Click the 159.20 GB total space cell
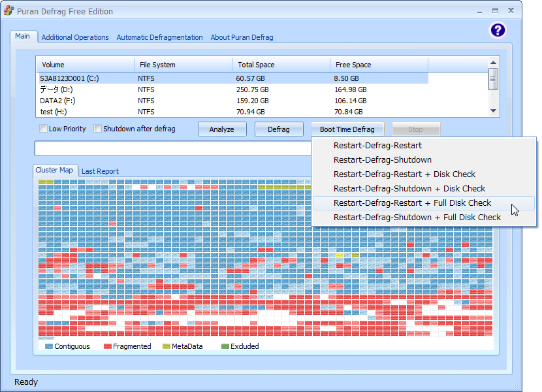The width and height of the screenshot is (542, 392). tap(252, 101)
